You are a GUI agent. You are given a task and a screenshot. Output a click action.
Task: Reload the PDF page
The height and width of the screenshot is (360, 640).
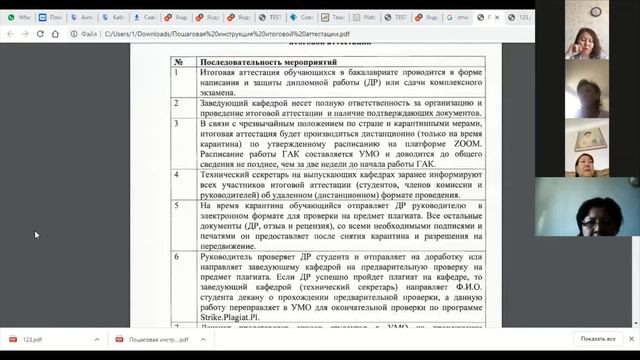coord(40,34)
